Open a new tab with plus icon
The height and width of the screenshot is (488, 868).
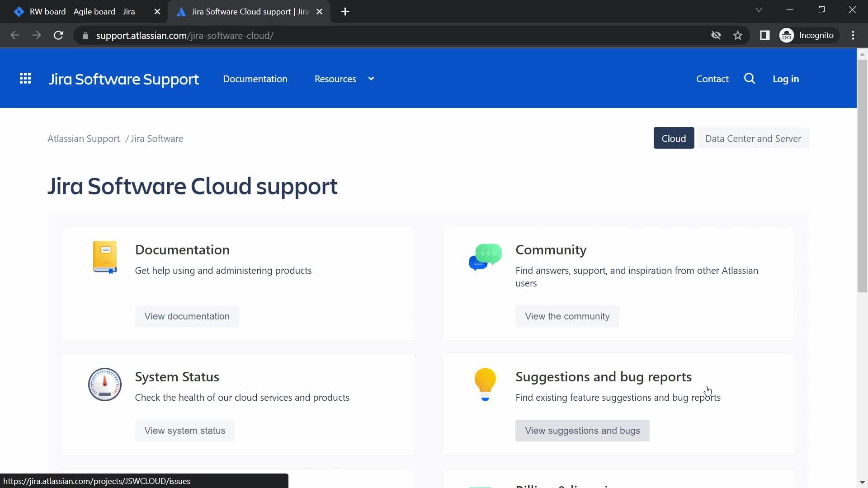(345, 12)
